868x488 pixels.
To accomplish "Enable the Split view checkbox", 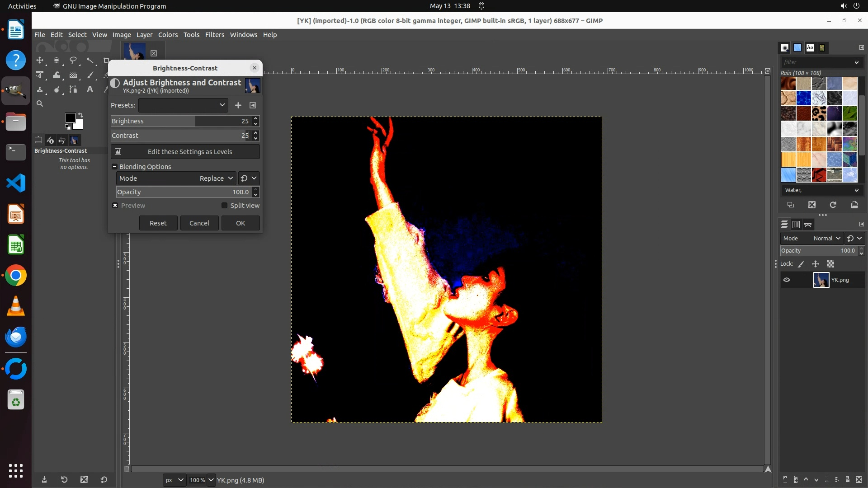I will [x=224, y=206].
